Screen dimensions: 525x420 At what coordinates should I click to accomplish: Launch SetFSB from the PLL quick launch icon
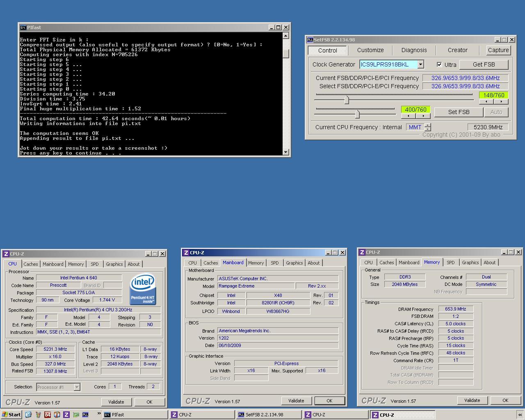coord(85,415)
